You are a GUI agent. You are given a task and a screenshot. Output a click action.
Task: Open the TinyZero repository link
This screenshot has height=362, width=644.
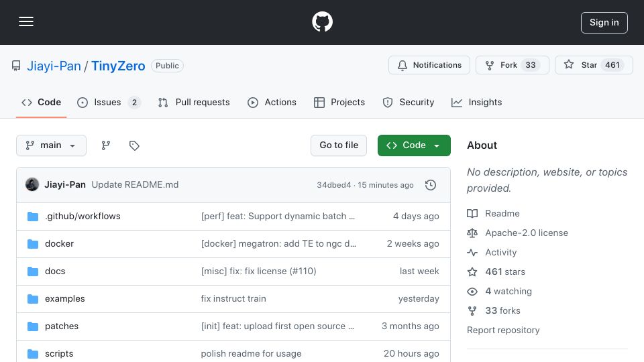pos(118,66)
